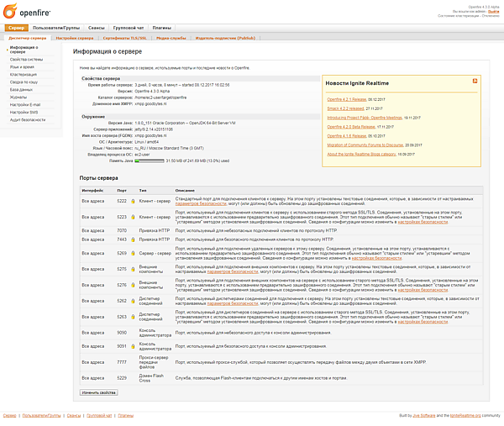Open Язык и время in sidebar

[x=22, y=67]
